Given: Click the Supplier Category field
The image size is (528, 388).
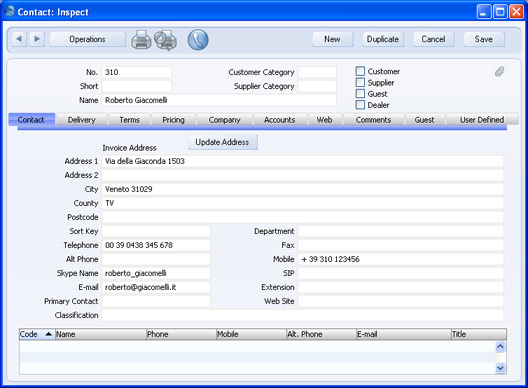Looking at the screenshot, I should pos(317,86).
